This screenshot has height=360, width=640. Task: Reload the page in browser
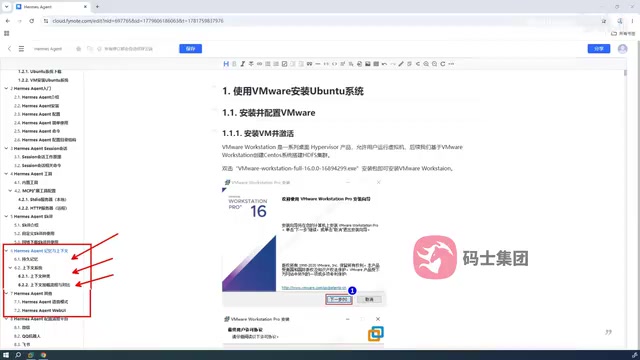click(31, 21)
